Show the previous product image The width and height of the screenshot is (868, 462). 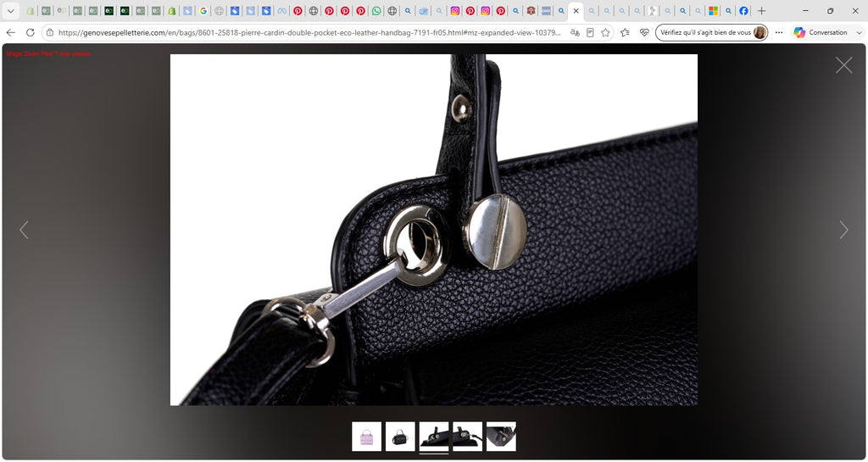coord(24,230)
